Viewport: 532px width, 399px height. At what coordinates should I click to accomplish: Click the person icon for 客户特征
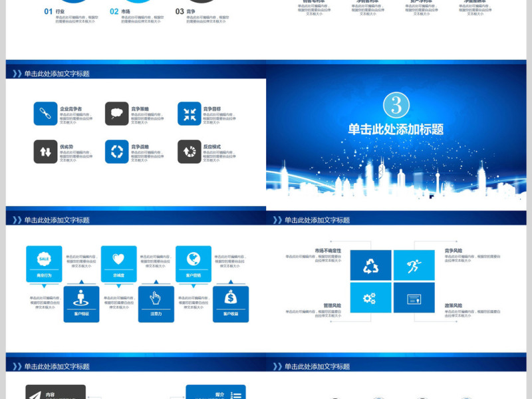pos(80,298)
